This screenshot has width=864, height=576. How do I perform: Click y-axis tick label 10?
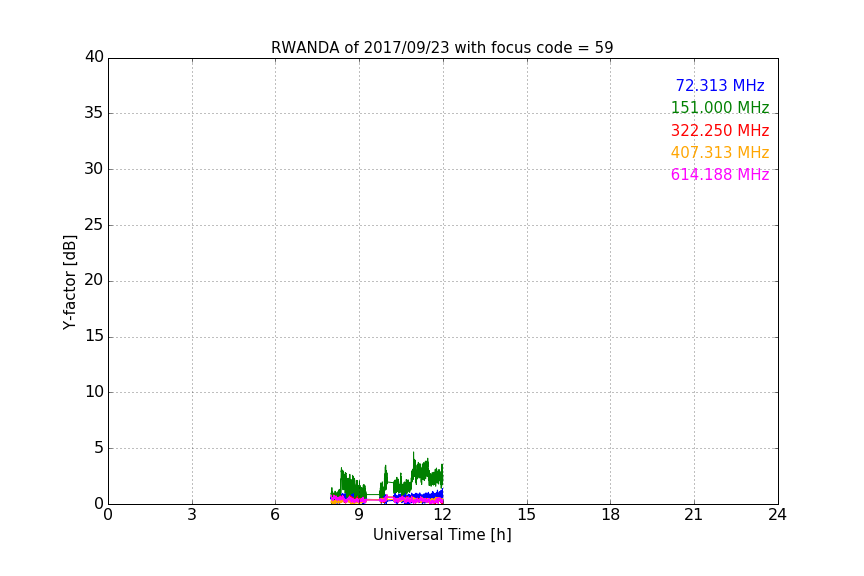coord(94,392)
